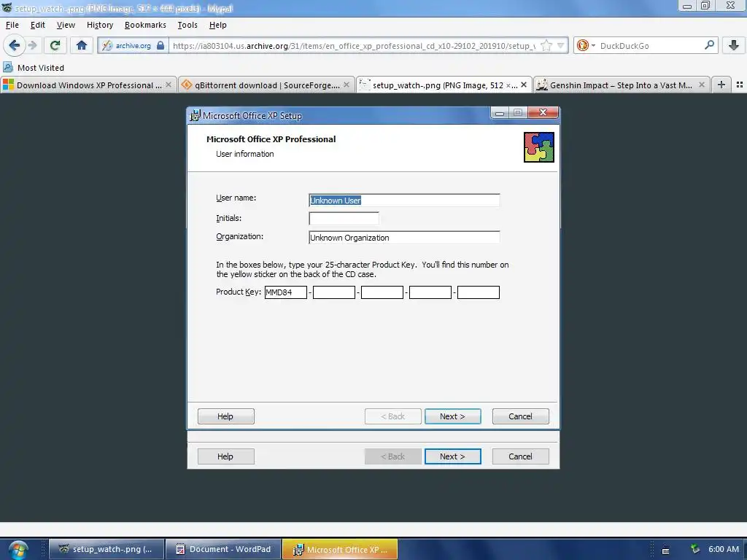This screenshot has height=560, width=747.
Task: Click Next in Office XP Setup dialog
Action: 452,416
